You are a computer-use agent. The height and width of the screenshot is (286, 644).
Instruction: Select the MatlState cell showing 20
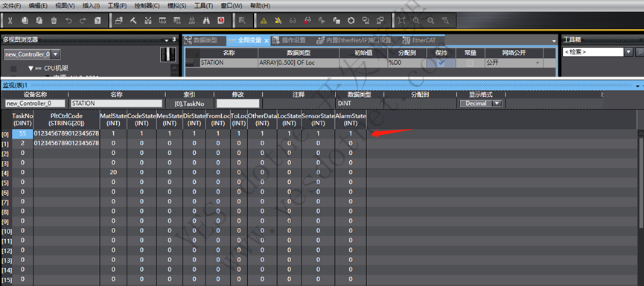coord(113,173)
